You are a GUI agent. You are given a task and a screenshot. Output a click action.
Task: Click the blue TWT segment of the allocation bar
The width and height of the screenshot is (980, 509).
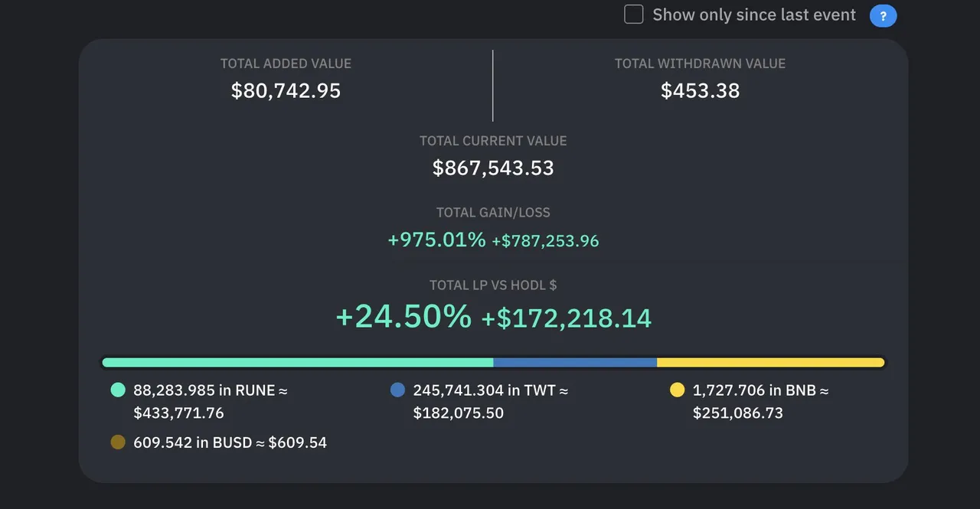[575, 362]
